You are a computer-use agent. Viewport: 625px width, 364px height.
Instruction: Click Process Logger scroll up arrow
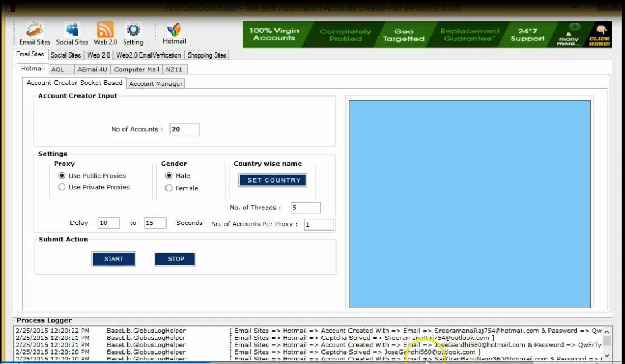pos(607,332)
